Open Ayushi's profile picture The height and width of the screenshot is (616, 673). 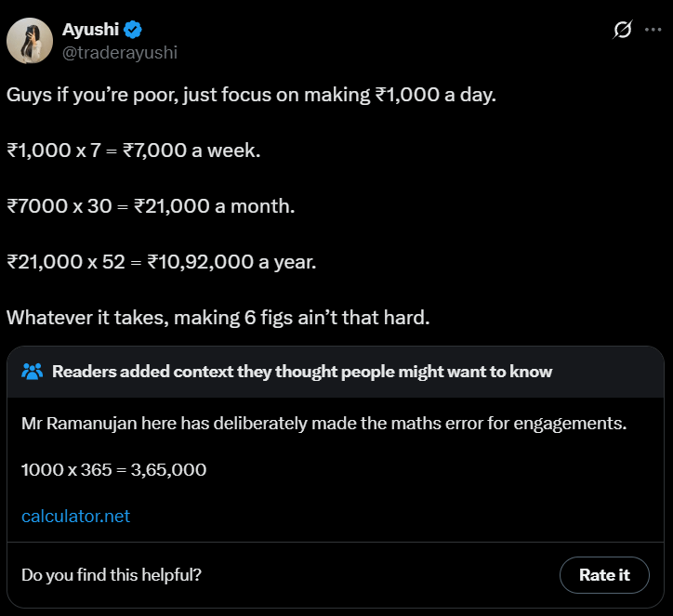point(30,40)
